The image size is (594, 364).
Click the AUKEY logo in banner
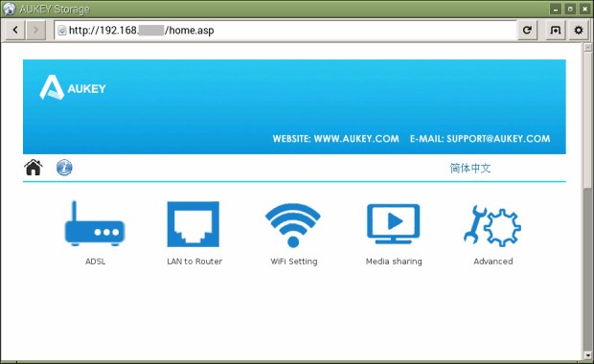(73, 87)
